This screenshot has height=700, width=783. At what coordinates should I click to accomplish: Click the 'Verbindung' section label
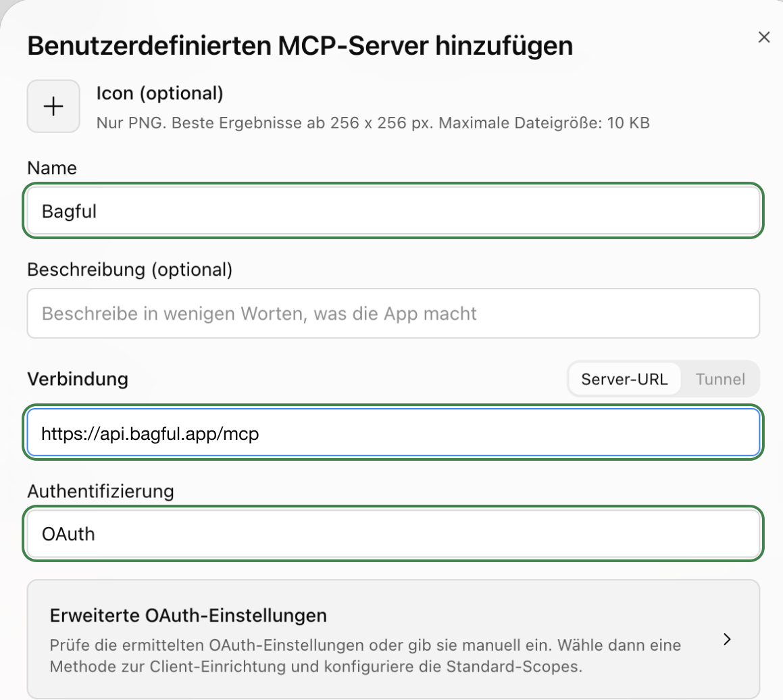coord(78,379)
